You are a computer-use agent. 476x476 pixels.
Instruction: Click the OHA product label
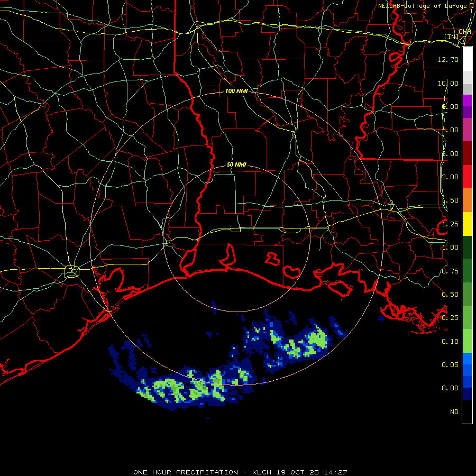(465, 32)
